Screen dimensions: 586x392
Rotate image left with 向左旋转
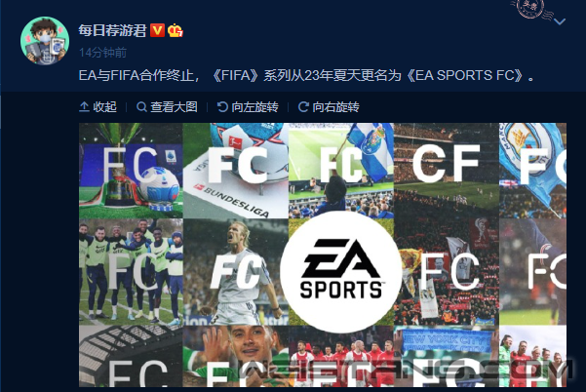[248, 107]
